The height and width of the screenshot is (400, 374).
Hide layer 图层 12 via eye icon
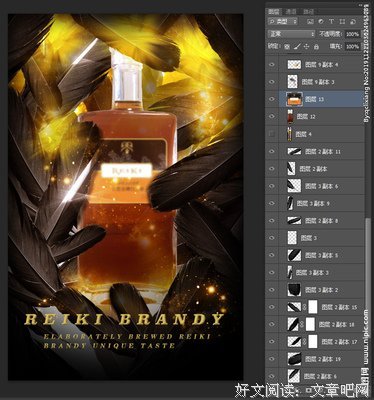[x=272, y=117]
